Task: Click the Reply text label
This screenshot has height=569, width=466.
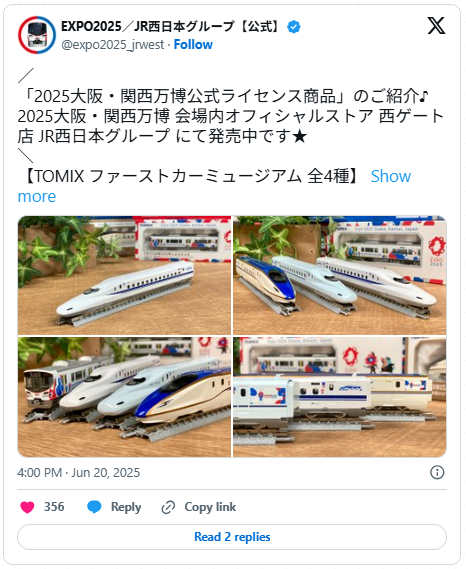Action: click(x=126, y=507)
